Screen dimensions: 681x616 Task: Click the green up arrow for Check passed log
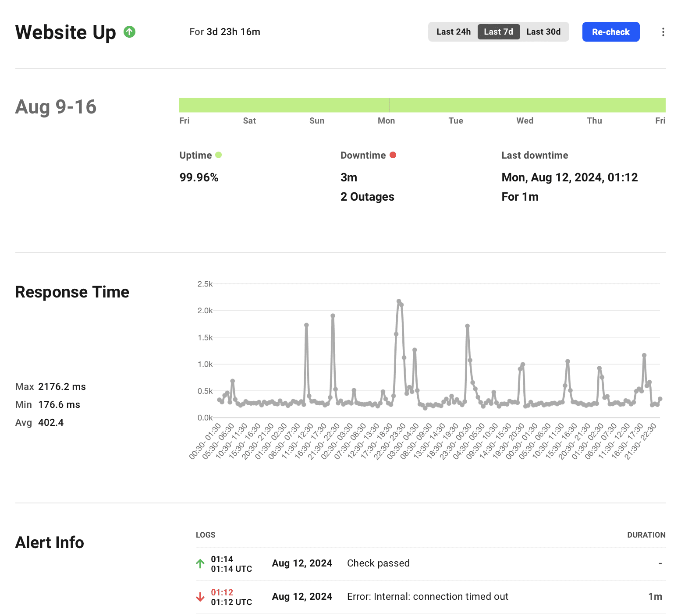200,563
